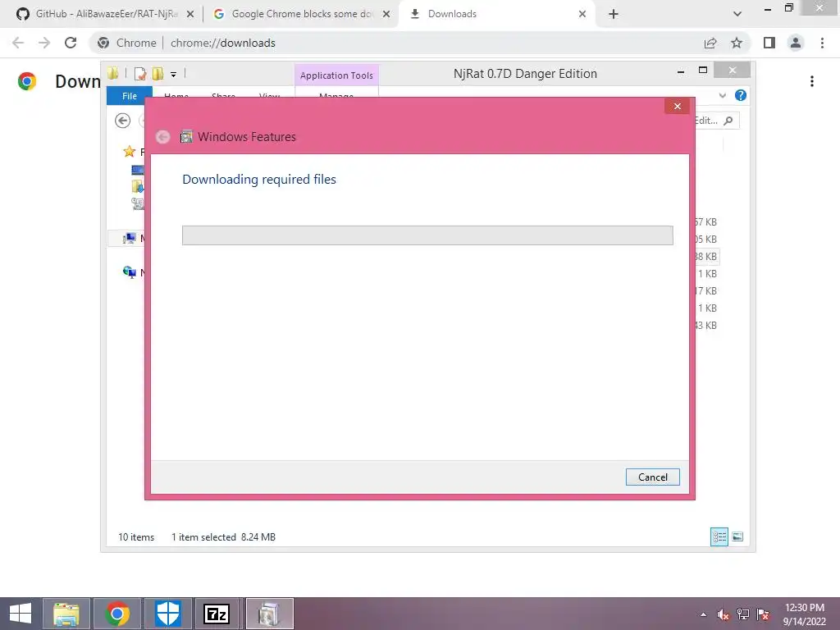Open Downloads page more actions menu
Screen dimensions: 840x630
(x=812, y=81)
